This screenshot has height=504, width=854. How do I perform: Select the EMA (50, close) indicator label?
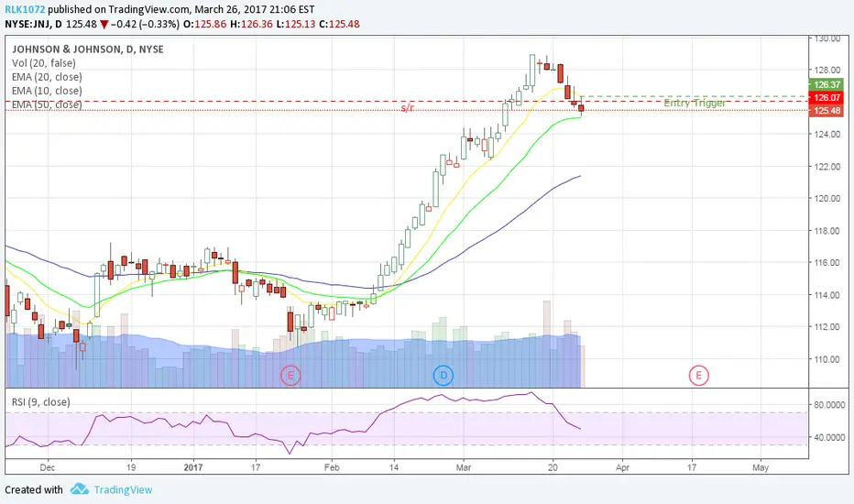coord(47,104)
